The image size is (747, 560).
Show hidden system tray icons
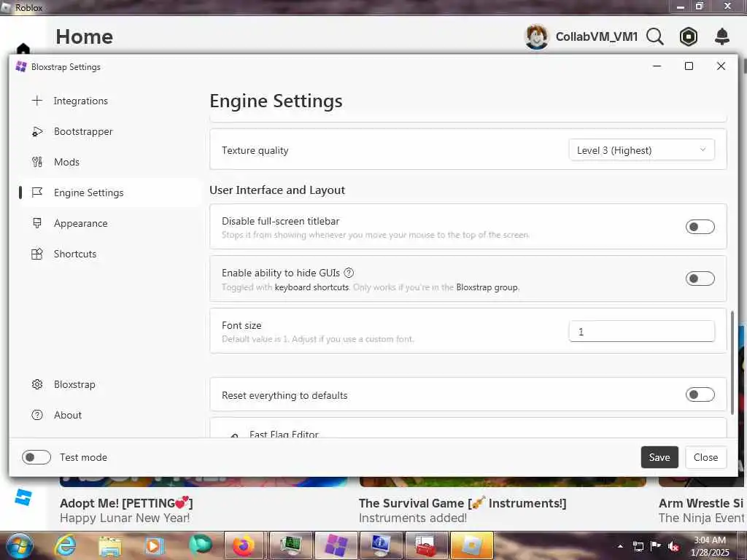[x=620, y=546]
